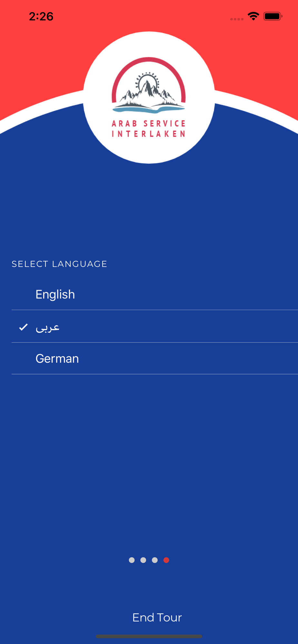Tap the ARAB SERVICE INTERLAKEN logo text
This screenshot has height=644, width=298.
pyautogui.click(x=149, y=128)
